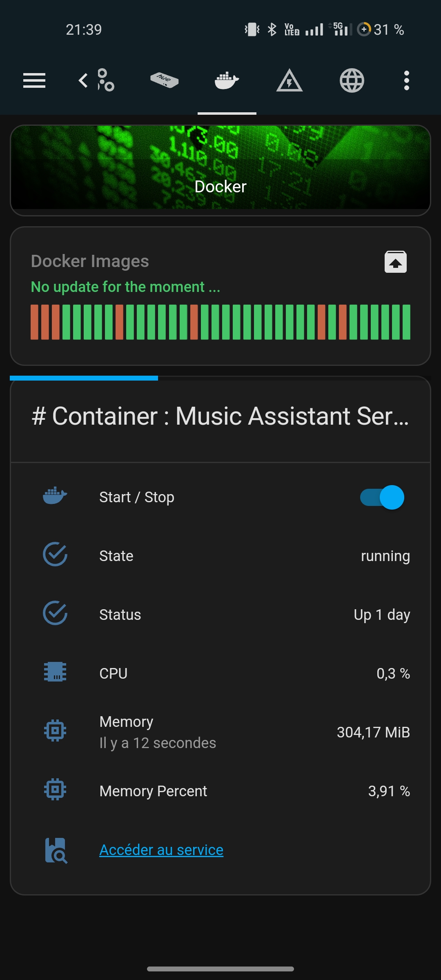Switch to the Hue bridge tab
Screen dimensions: 441x980
pyautogui.click(x=164, y=80)
